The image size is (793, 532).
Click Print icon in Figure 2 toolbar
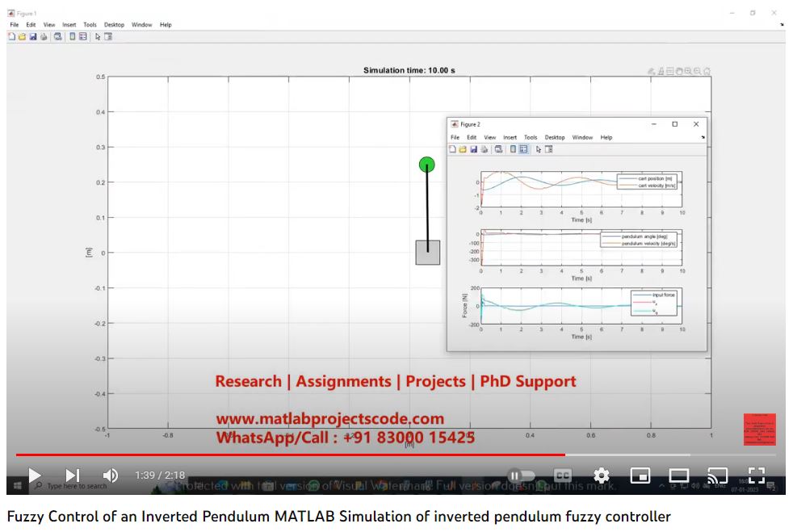pyautogui.click(x=484, y=149)
